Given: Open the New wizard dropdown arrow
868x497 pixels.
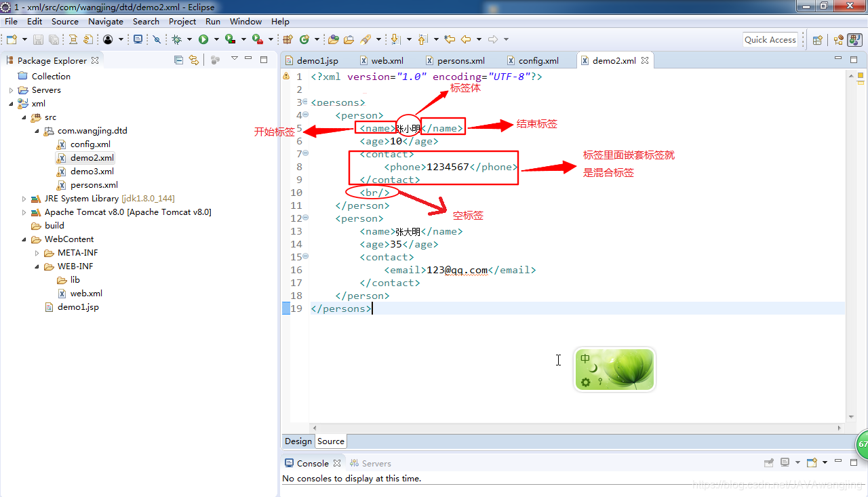Looking at the screenshot, I should tap(25, 39).
